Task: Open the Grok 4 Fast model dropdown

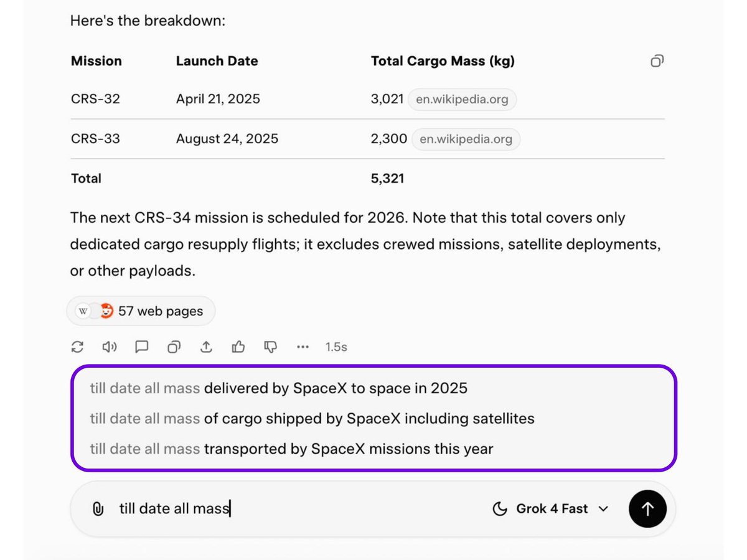Action: coord(550,509)
